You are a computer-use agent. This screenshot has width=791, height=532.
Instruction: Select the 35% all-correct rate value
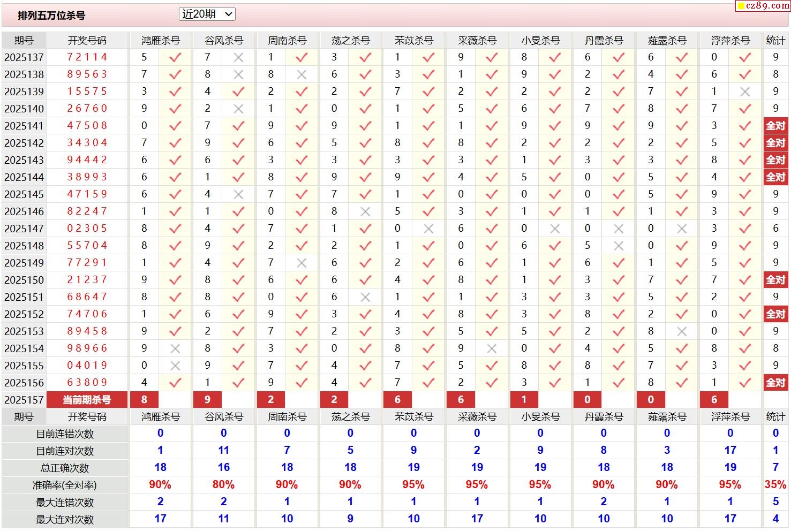(x=775, y=485)
